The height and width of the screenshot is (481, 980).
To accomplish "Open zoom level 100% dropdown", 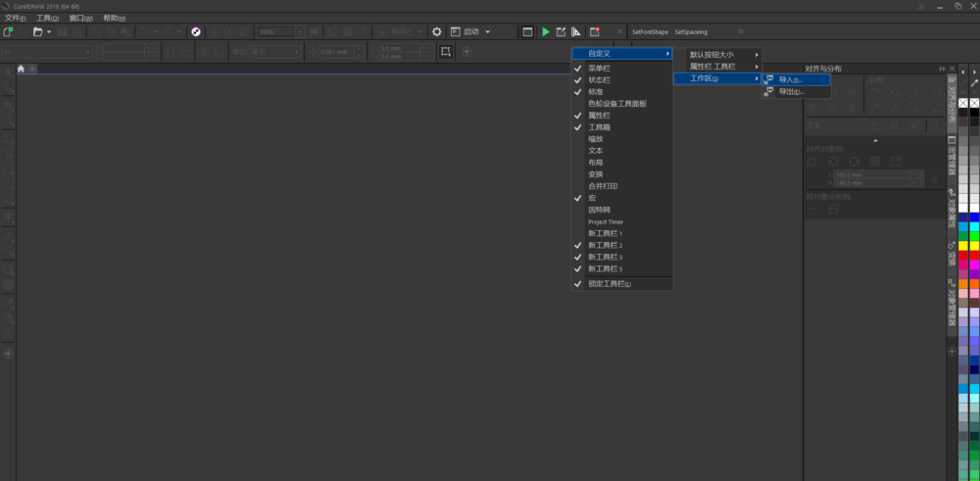I will pos(300,32).
